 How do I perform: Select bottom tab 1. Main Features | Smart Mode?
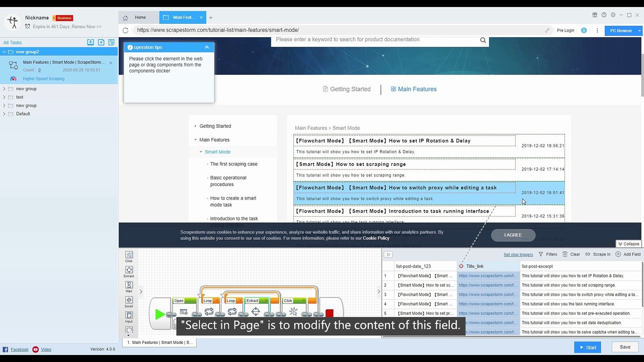[x=159, y=342]
